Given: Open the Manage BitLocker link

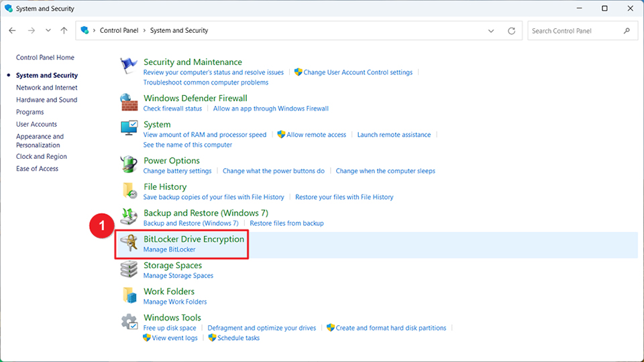Looking at the screenshot, I should click(169, 249).
